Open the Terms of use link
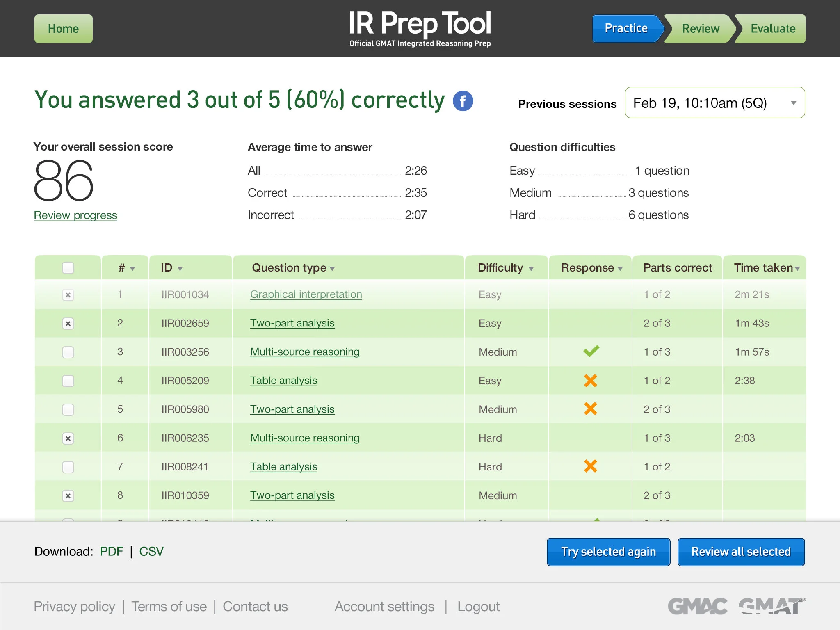The height and width of the screenshot is (630, 840). click(169, 607)
